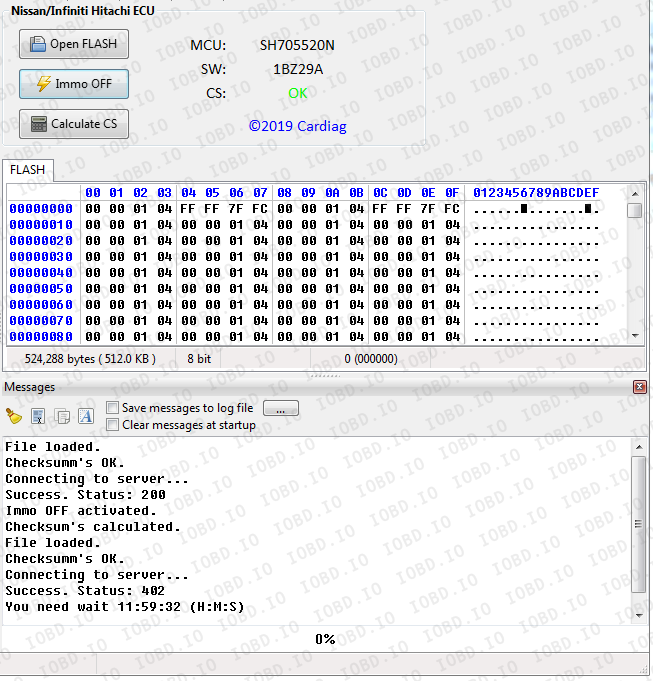The height and width of the screenshot is (681, 653).
Task: Select address row 00000000
Action: click(x=41, y=209)
